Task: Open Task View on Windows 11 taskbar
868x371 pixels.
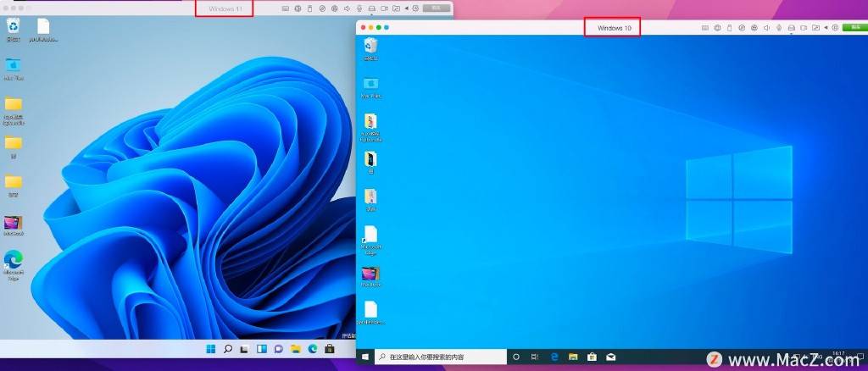Action: pos(244,349)
